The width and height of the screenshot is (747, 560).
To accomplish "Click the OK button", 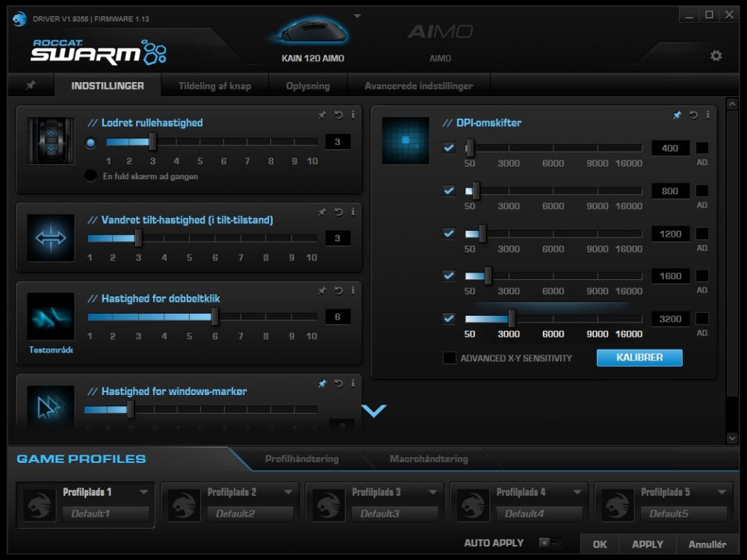I will tap(600, 544).
